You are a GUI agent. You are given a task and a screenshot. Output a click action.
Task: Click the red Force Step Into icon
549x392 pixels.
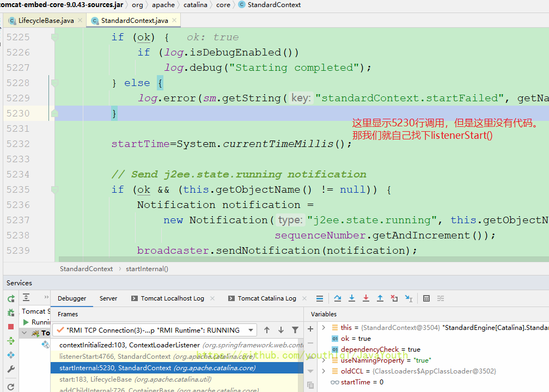(x=366, y=298)
